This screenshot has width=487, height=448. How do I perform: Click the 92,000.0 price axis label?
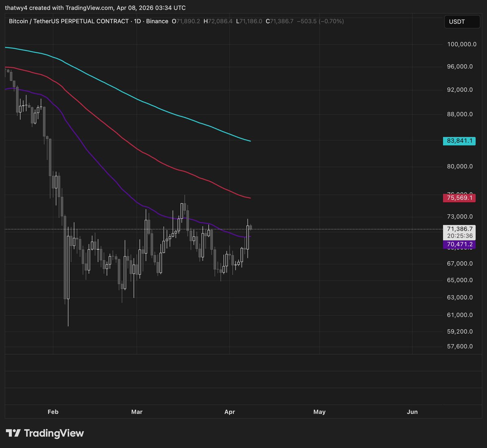pyautogui.click(x=460, y=90)
